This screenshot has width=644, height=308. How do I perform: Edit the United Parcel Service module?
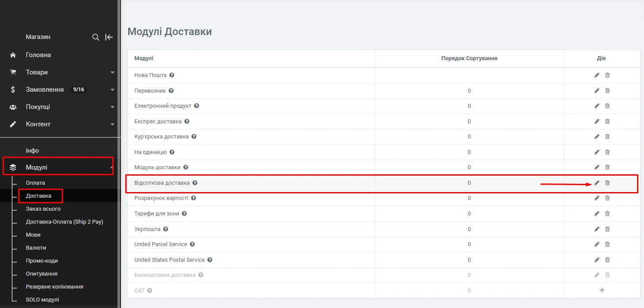click(x=597, y=244)
